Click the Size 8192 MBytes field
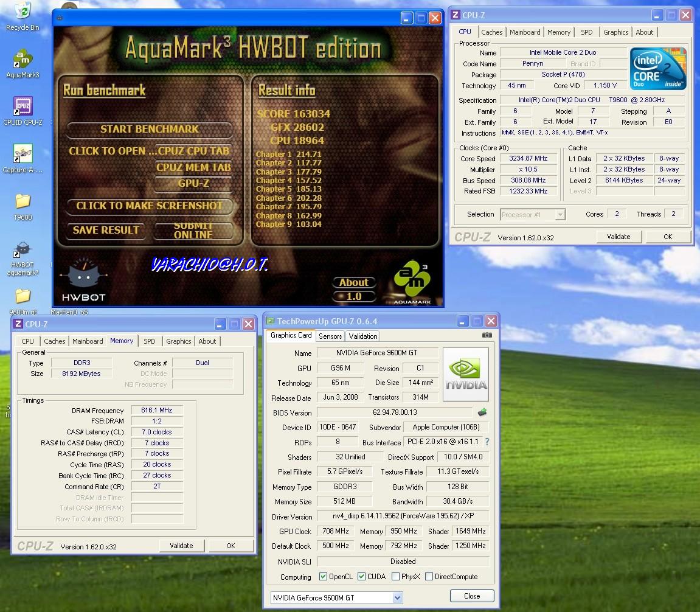The width and height of the screenshot is (700, 612). coord(81,374)
